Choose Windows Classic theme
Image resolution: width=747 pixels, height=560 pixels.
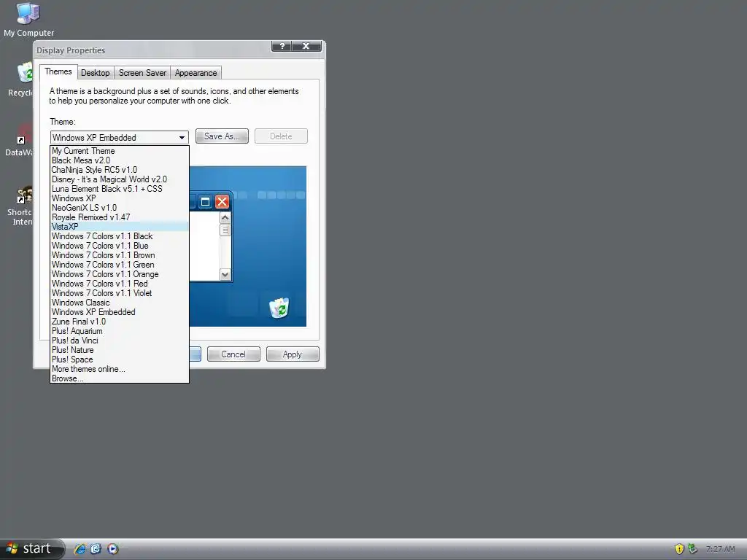(x=120, y=303)
